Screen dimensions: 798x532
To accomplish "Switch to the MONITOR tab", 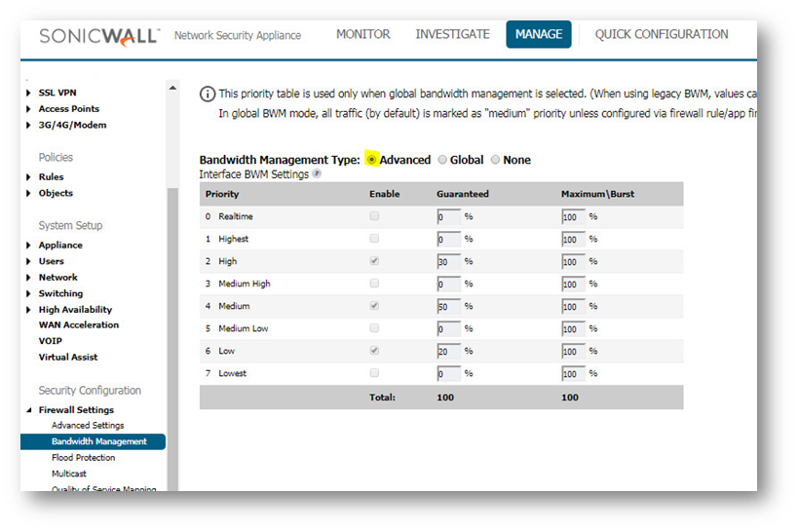I will click(362, 34).
